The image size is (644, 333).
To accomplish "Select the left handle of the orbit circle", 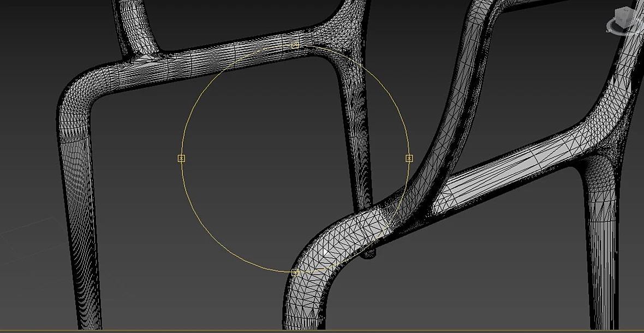I will pos(182,158).
